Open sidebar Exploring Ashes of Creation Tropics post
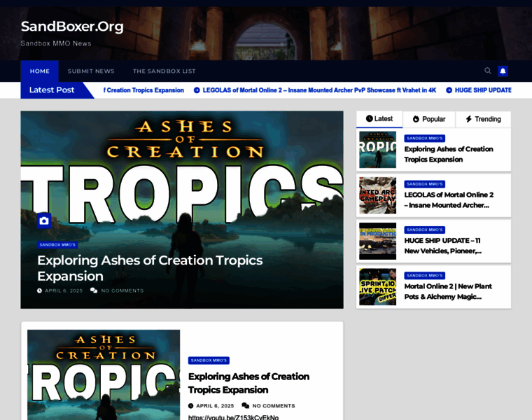This screenshot has width=532, height=420. (449, 155)
